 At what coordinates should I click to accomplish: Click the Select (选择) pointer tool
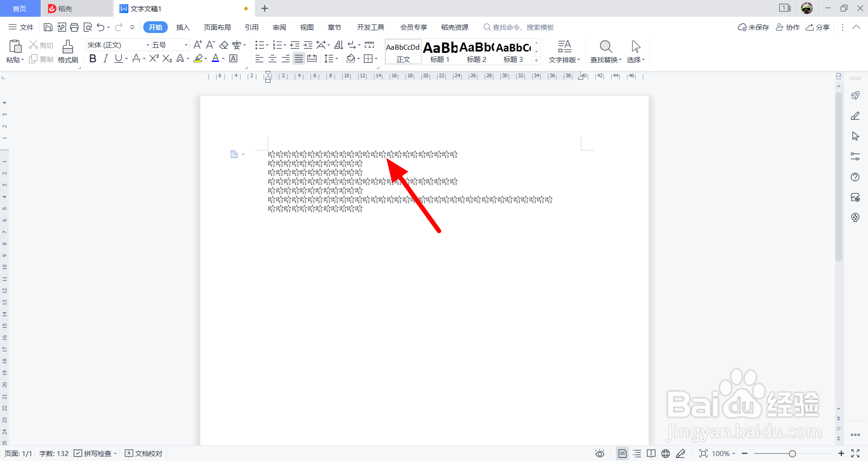pos(636,51)
